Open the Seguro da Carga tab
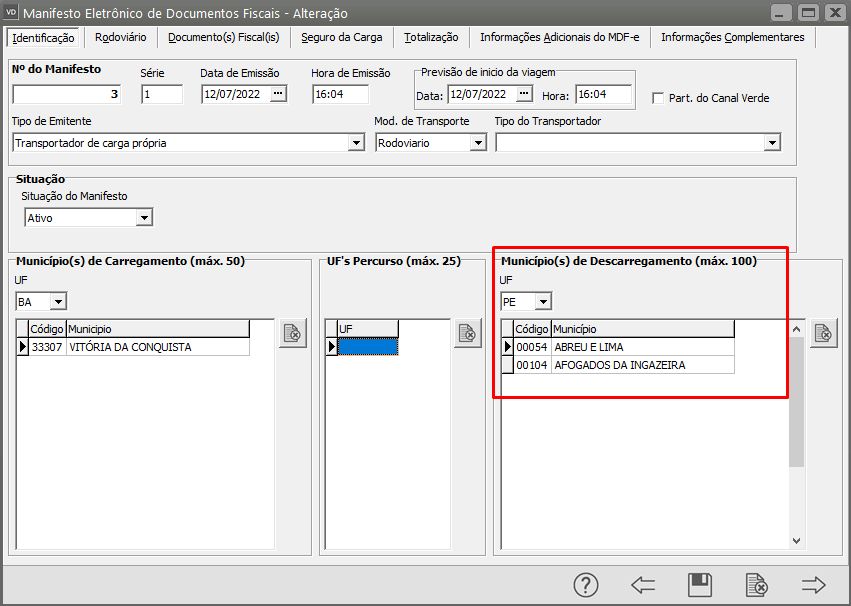 click(342, 37)
